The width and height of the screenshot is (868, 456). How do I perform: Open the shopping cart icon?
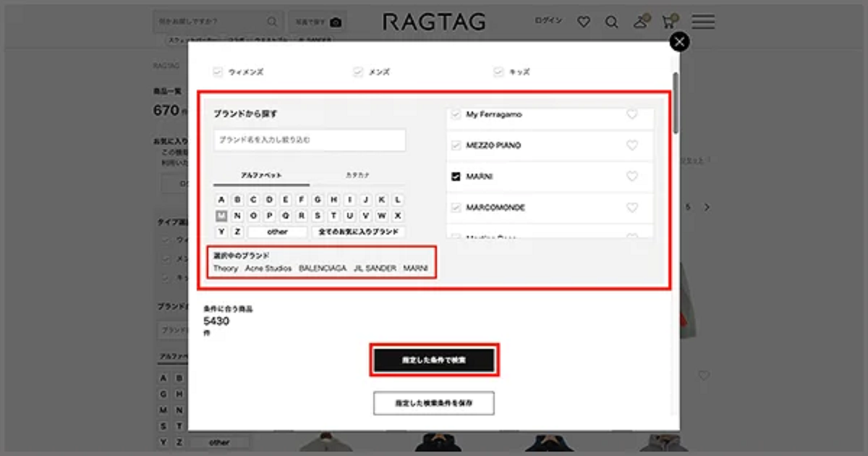coord(669,22)
